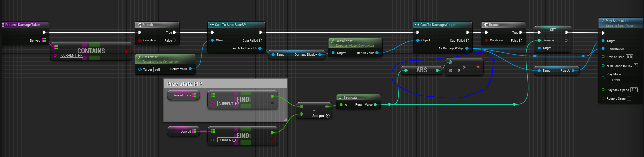
Task: Click Playback Speed value field 1.0
Action: tap(634, 90)
